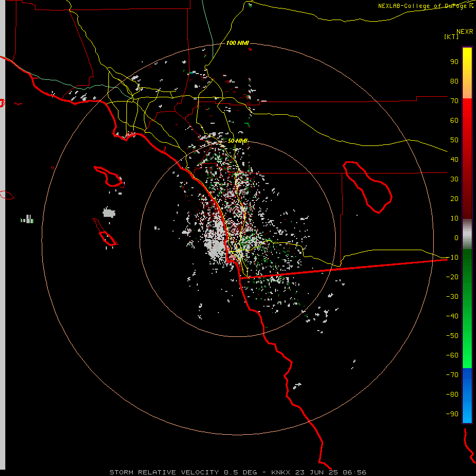The image size is (476, 476).
Task: Click the NEXR label above the scale
Action: pos(465,32)
